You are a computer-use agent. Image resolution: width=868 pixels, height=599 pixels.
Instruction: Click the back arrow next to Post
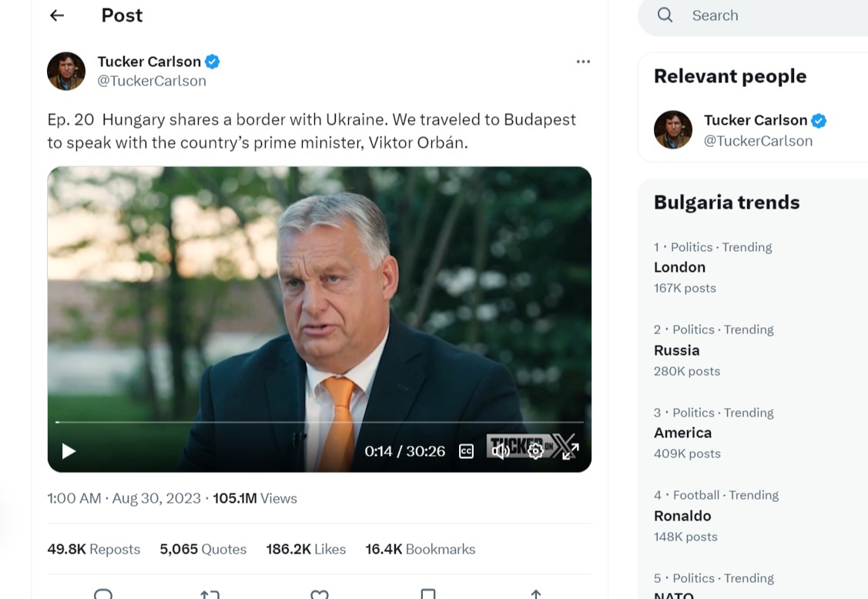57,15
